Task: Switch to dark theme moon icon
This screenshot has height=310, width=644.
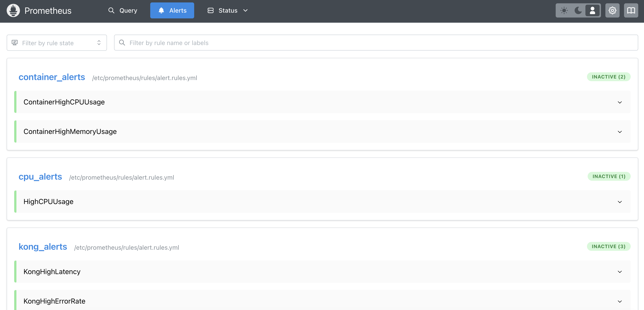Action: tap(578, 10)
